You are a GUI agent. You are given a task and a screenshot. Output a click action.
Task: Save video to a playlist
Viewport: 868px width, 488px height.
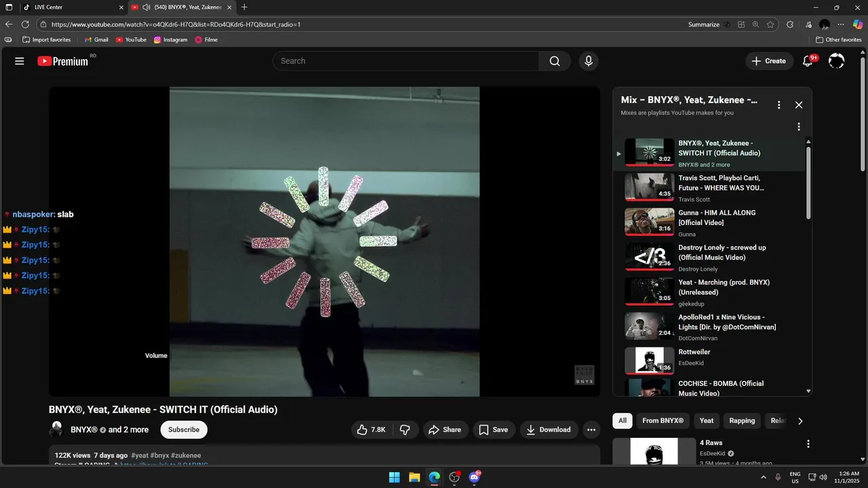[x=493, y=430]
